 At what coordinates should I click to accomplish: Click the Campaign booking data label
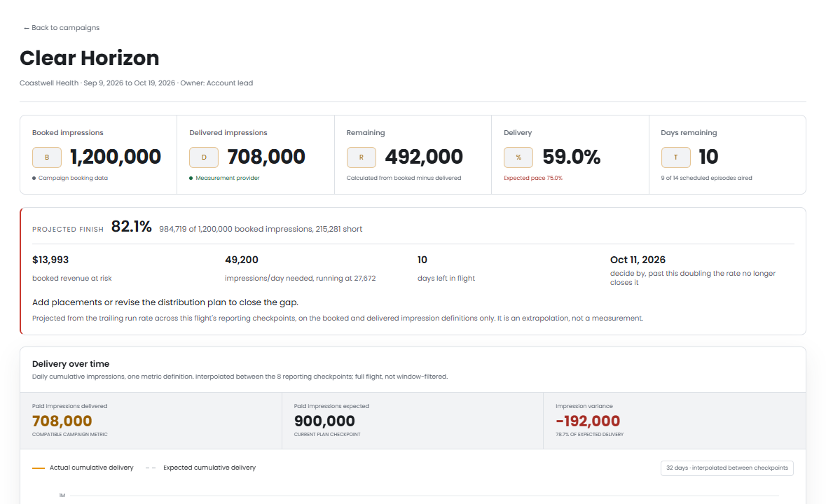73,178
